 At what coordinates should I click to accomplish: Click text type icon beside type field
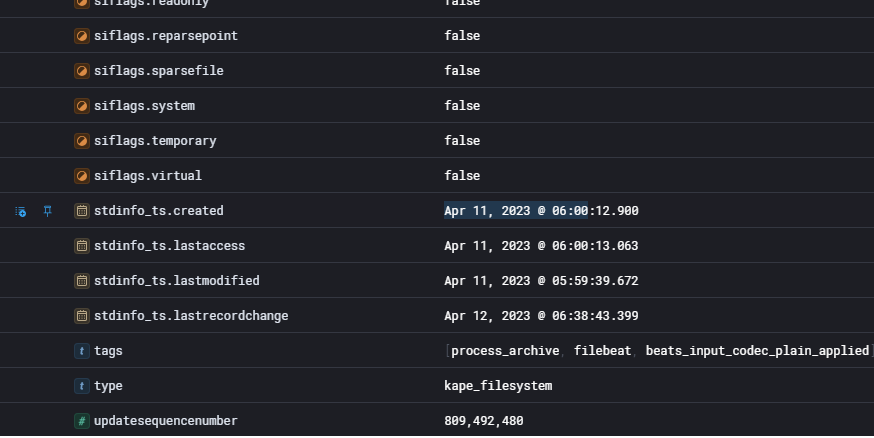pyautogui.click(x=82, y=386)
